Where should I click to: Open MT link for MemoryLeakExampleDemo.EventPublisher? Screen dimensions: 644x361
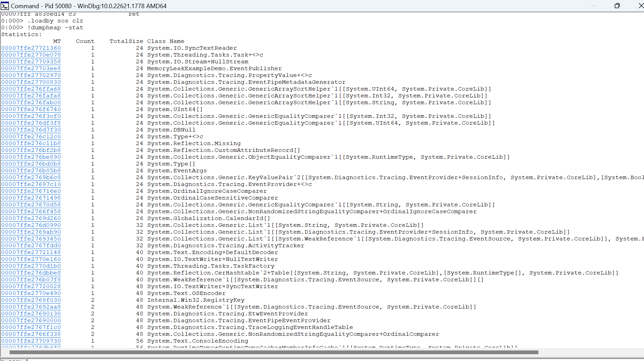click(31, 68)
